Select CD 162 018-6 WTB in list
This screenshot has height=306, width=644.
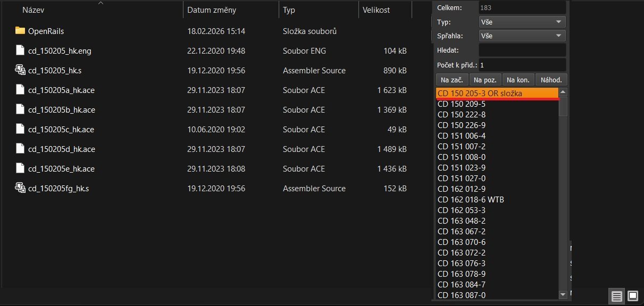(x=471, y=200)
